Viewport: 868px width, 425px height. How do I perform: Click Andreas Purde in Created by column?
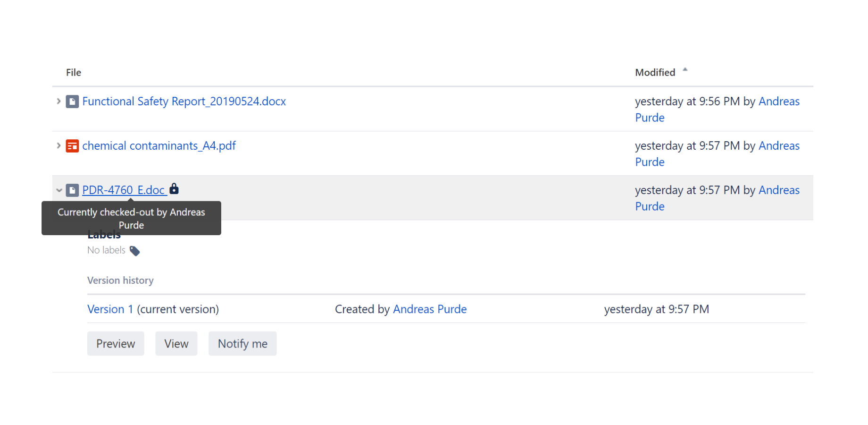pyautogui.click(x=429, y=309)
